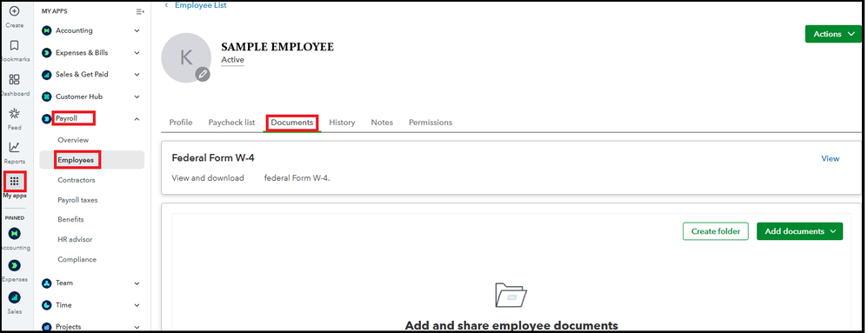Image resolution: width=868 pixels, height=333 pixels.
Task: Click the Customer Hub label
Action: (79, 97)
